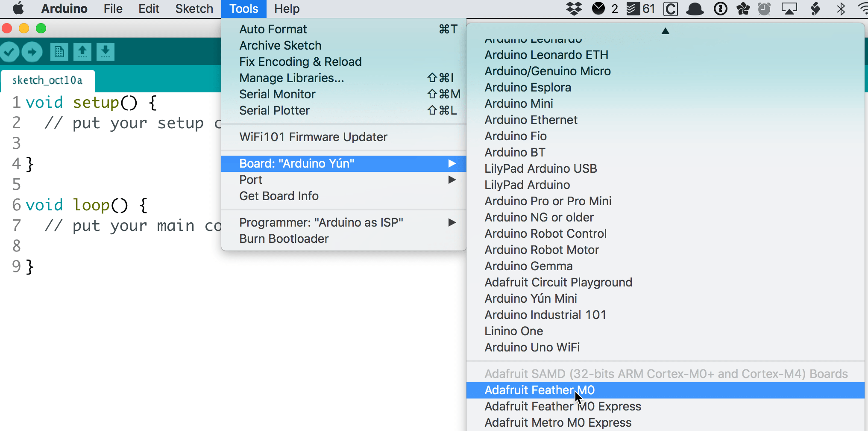
Task: Click the Upload arrow toolbar button
Action: coord(32,52)
